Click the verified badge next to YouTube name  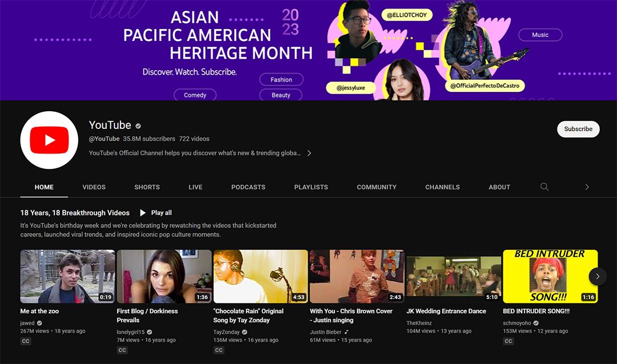click(138, 126)
